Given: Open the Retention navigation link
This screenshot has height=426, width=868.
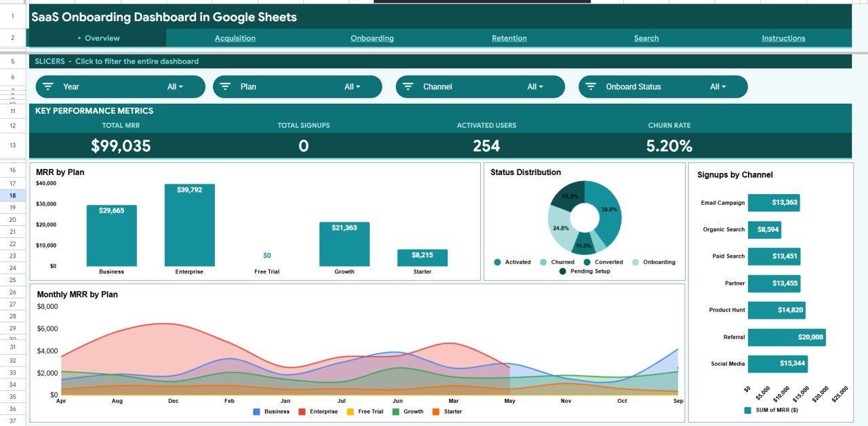Looking at the screenshot, I should pyautogui.click(x=509, y=38).
